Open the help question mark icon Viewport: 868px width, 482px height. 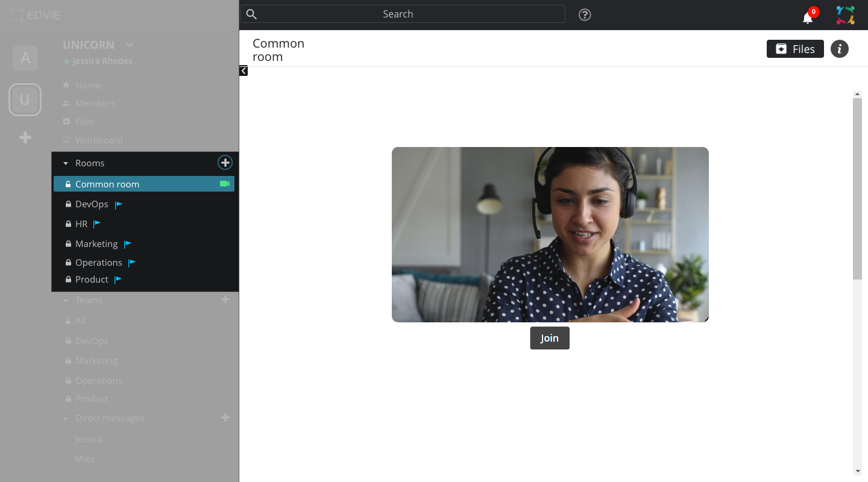pos(584,15)
